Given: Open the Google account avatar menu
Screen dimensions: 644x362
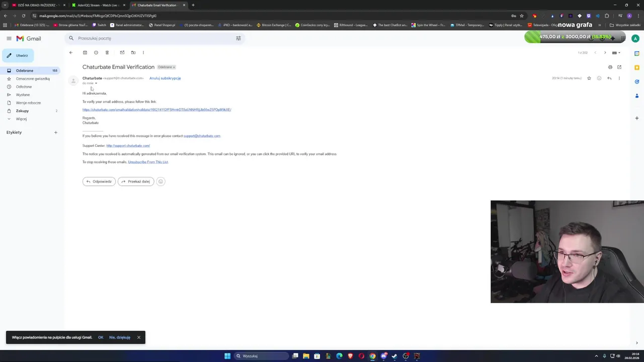Looking at the screenshot, I should [x=635, y=38].
